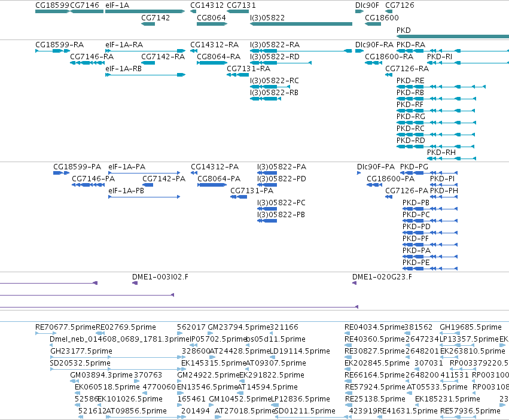Open the eIF-1A-RA transcript label

124,44
